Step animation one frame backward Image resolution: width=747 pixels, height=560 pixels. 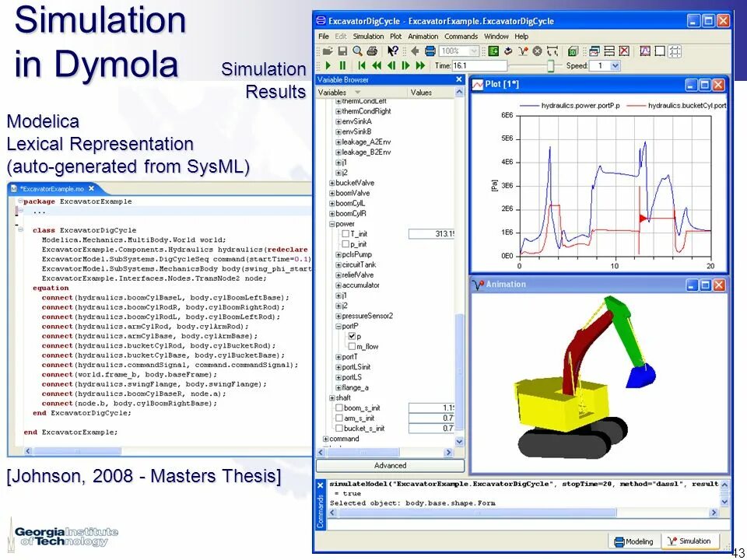point(391,65)
